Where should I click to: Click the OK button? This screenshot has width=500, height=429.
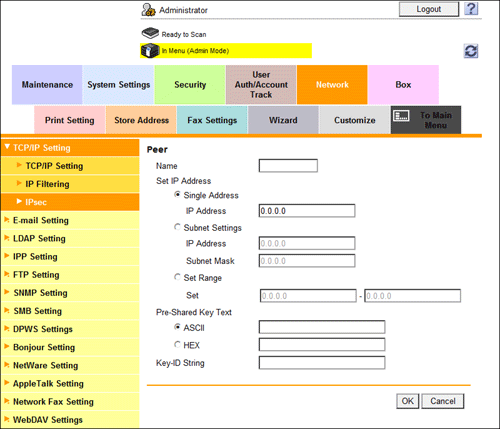click(407, 401)
